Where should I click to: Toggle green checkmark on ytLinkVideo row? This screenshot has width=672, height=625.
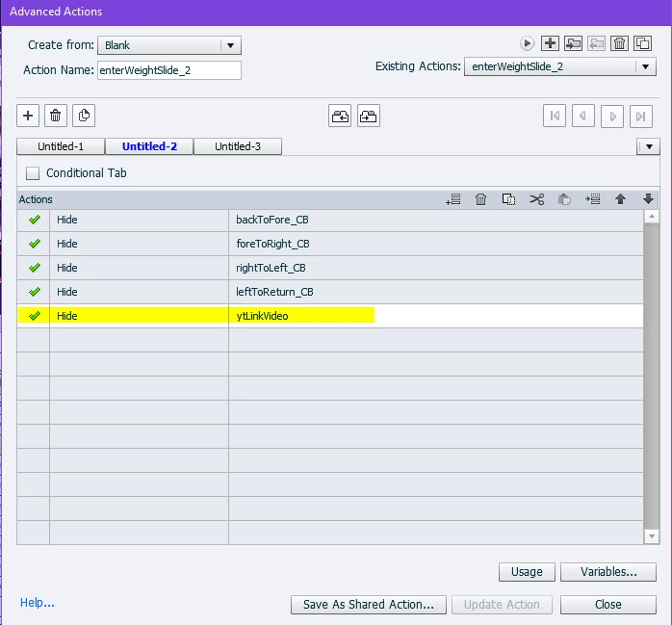(x=35, y=316)
